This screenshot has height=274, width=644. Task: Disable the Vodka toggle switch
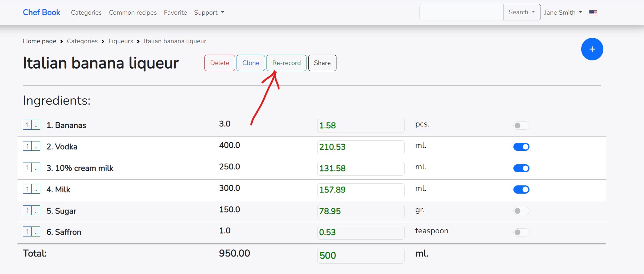[521, 147]
